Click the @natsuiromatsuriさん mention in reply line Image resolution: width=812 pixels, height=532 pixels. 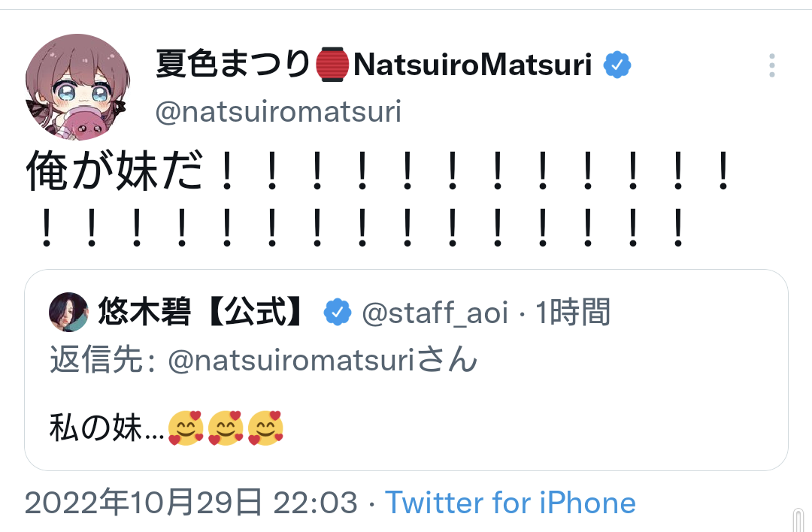coord(323,361)
